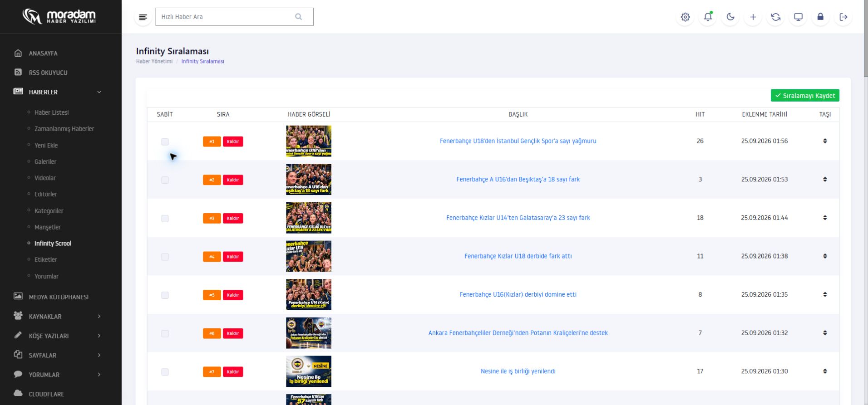This screenshot has width=868, height=405.
Task: Open the notifications bell
Action: (x=708, y=17)
